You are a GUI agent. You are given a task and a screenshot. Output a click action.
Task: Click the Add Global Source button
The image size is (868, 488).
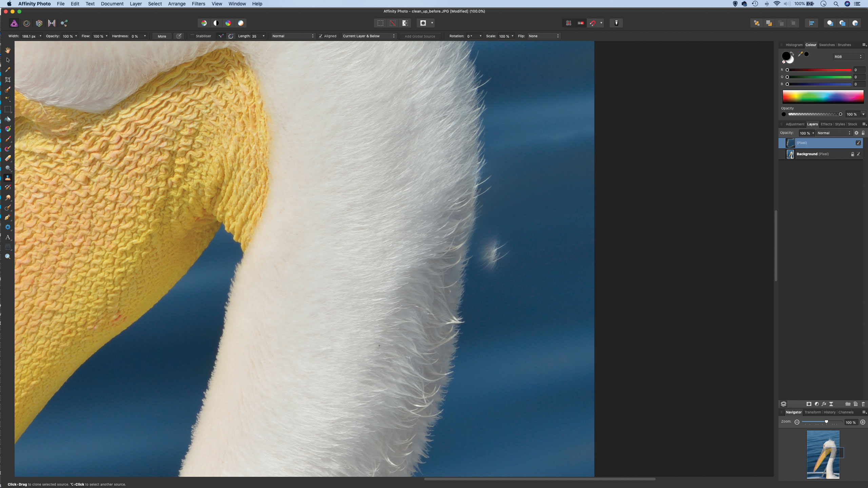coord(420,36)
